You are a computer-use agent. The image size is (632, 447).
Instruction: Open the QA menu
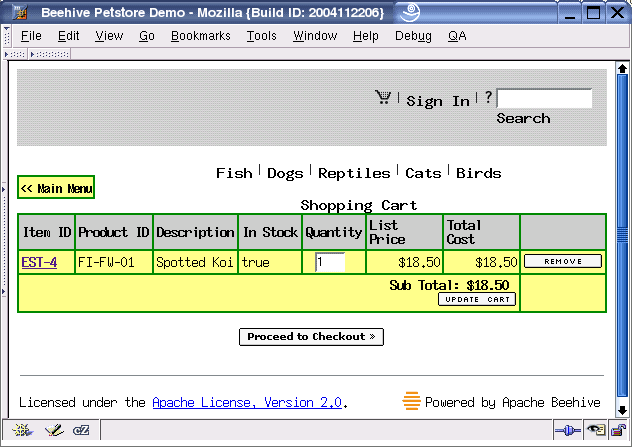click(457, 36)
